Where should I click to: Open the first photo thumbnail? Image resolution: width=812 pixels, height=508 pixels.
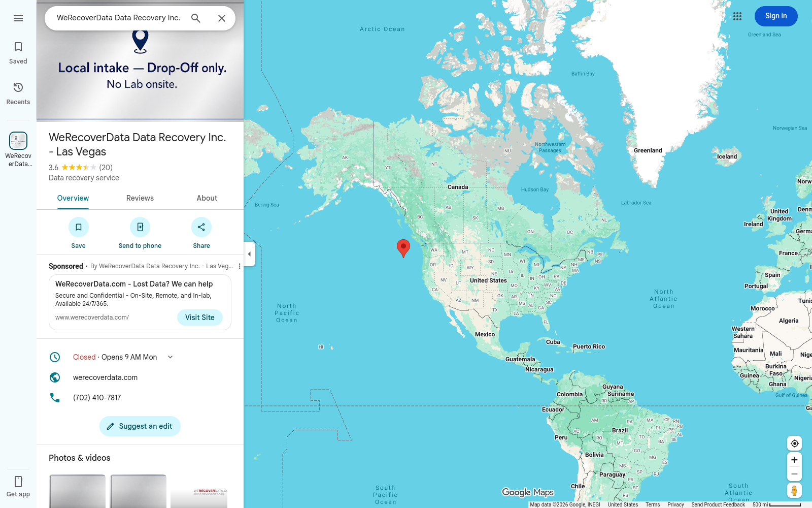[77, 491]
